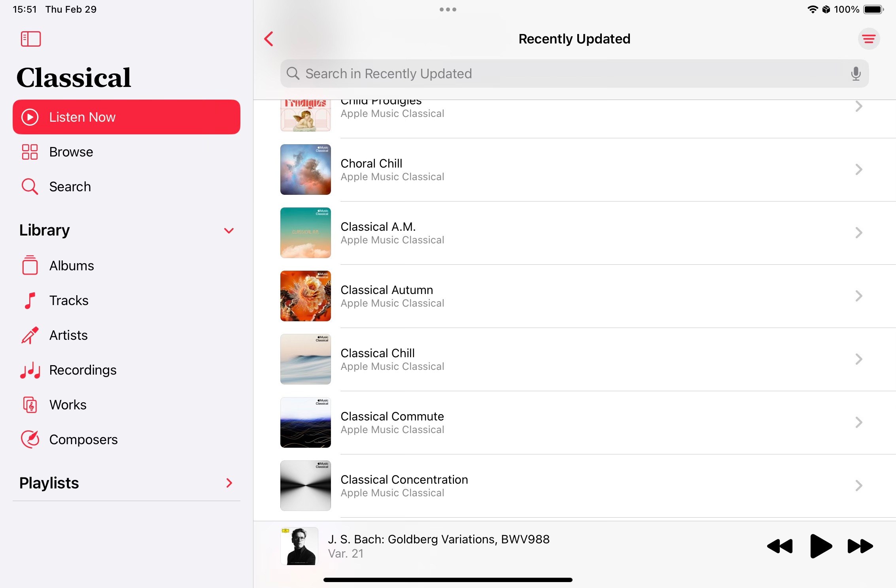
Task: Click the Tracks music note icon
Action: click(30, 300)
